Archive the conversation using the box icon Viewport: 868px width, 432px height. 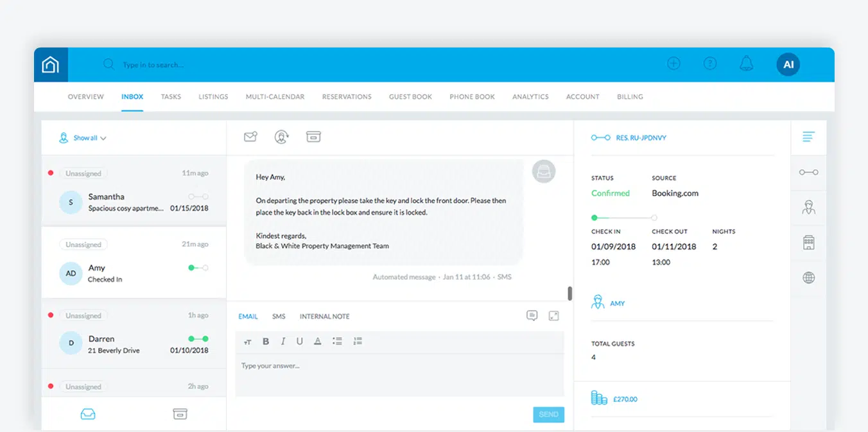tap(313, 136)
